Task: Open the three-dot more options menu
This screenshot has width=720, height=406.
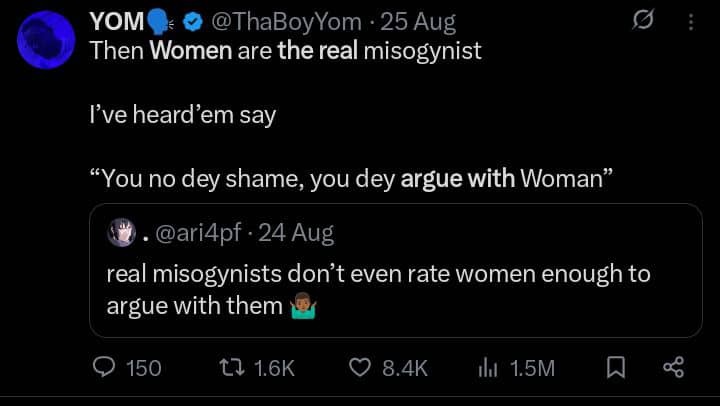Action: coord(688,21)
